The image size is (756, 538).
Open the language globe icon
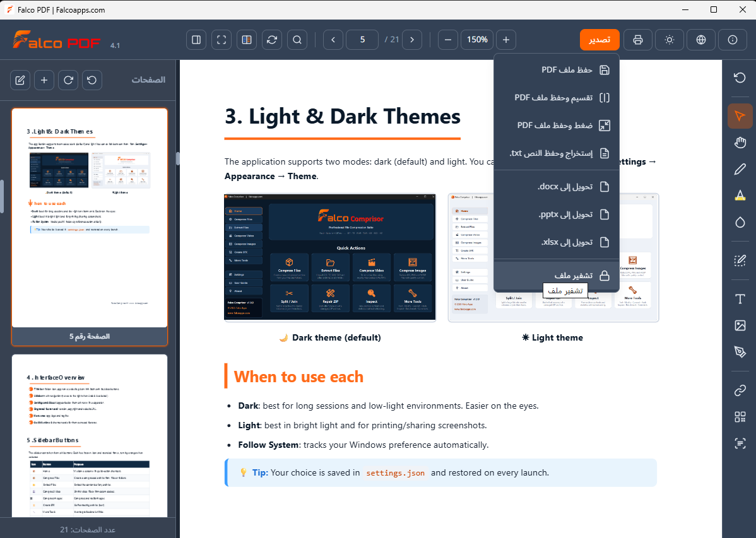pyautogui.click(x=701, y=40)
